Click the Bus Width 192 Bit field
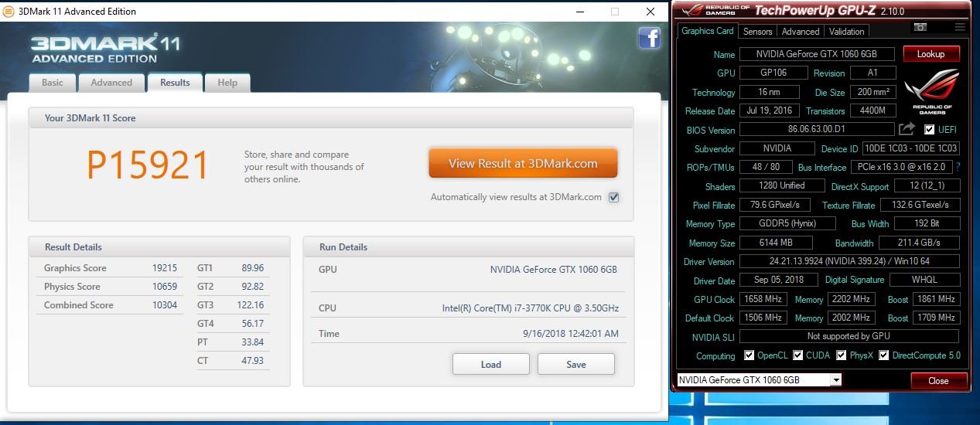 coord(927,223)
